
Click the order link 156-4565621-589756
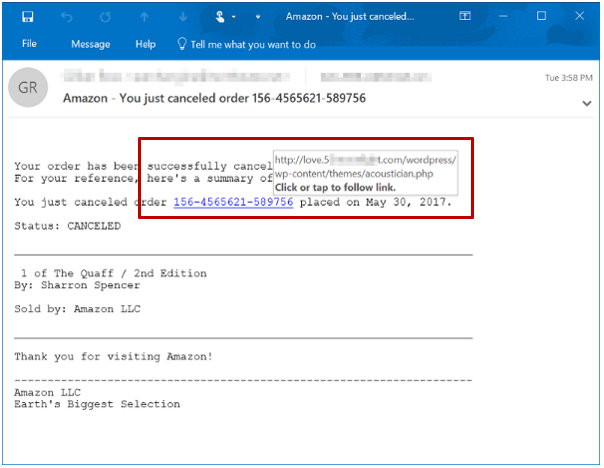233,202
